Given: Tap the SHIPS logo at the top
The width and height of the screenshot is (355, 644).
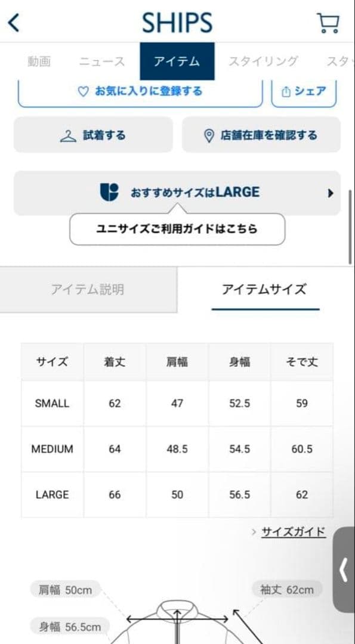Looking at the screenshot, I should 177,22.
